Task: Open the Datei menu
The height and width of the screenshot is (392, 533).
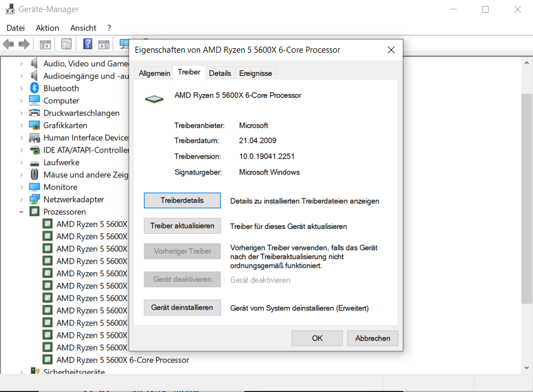Action: point(15,28)
